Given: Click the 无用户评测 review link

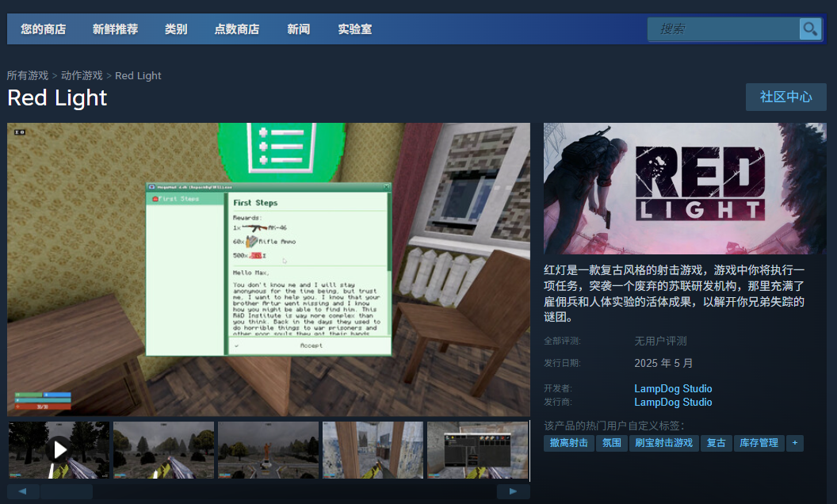Looking at the screenshot, I should [659, 341].
